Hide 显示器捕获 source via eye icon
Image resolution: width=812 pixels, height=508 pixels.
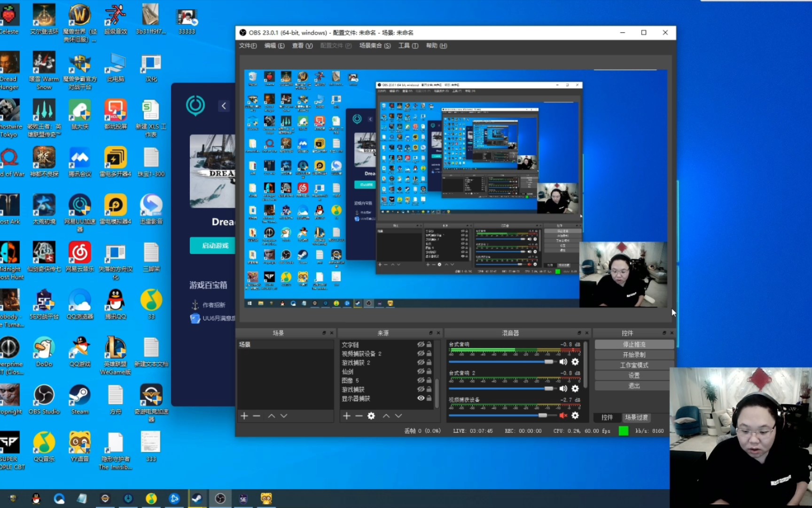point(421,398)
